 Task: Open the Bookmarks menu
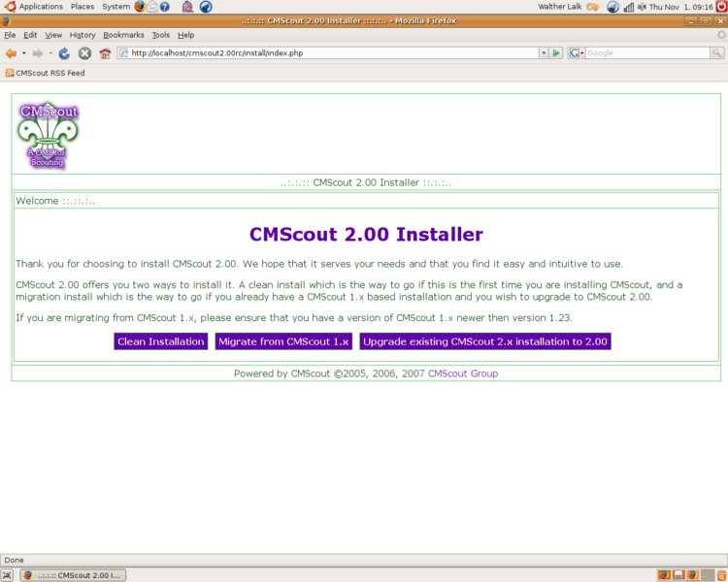pos(123,35)
